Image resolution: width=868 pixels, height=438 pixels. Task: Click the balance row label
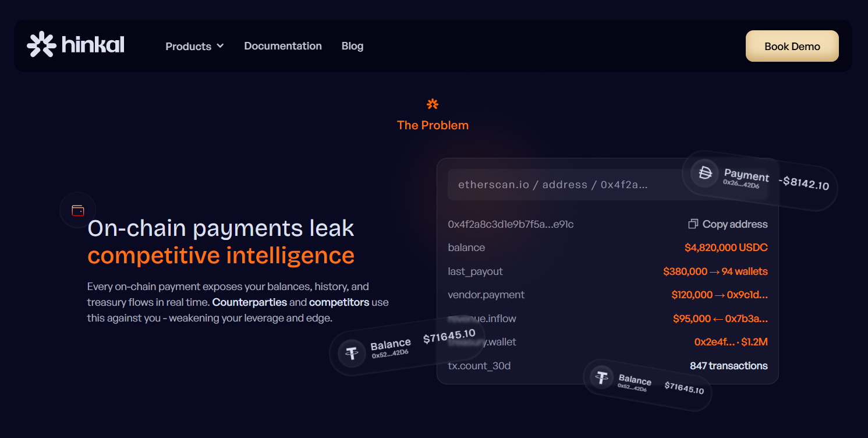pos(466,248)
